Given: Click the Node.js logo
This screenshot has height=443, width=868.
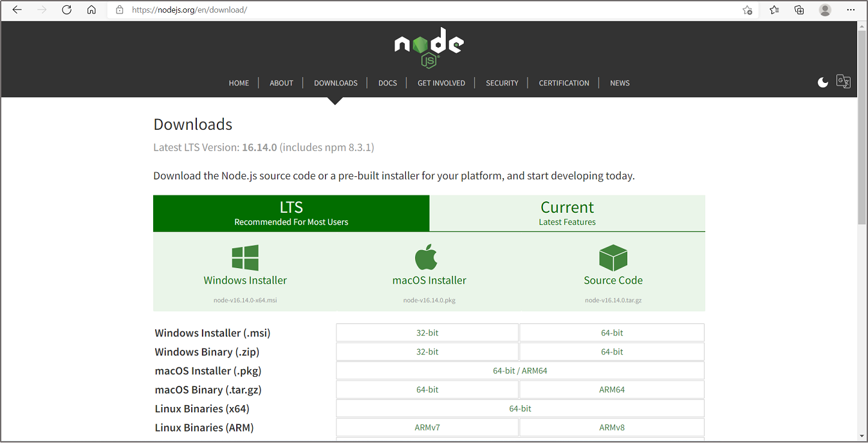Looking at the screenshot, I should [429, 47].
